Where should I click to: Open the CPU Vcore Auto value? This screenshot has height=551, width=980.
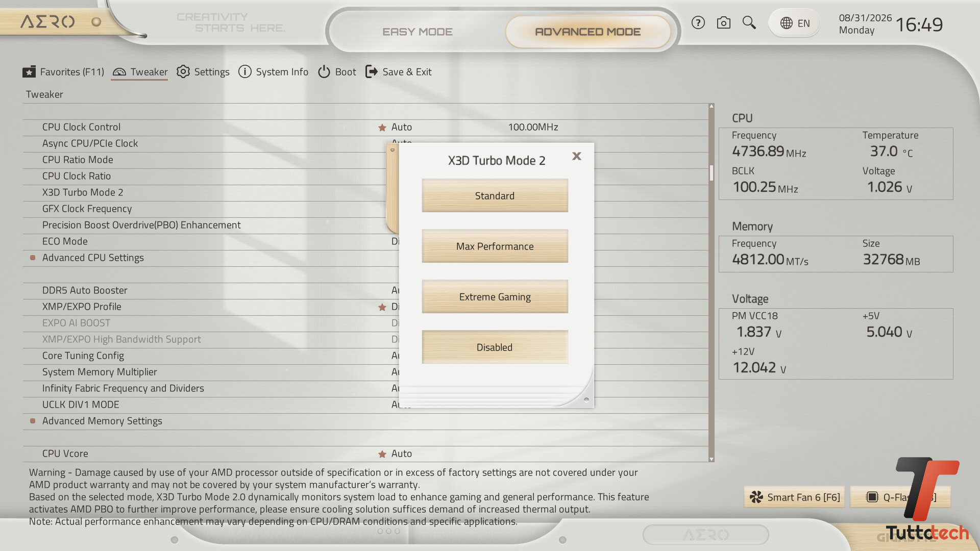point(402,454)
